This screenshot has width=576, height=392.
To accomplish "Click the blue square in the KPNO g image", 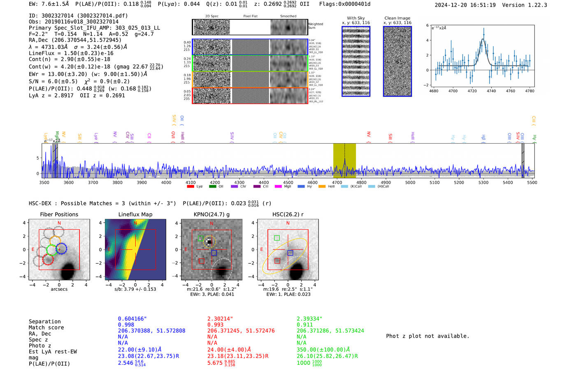I will (x=214, y=253).
